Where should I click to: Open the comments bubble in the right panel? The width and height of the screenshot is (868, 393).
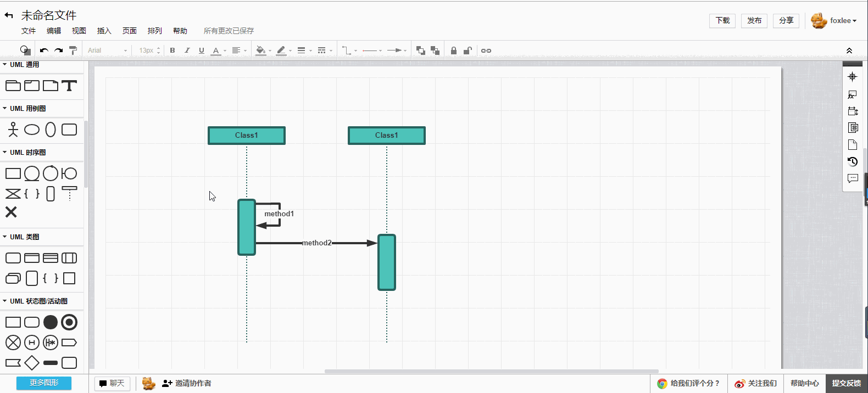(853, 178)
